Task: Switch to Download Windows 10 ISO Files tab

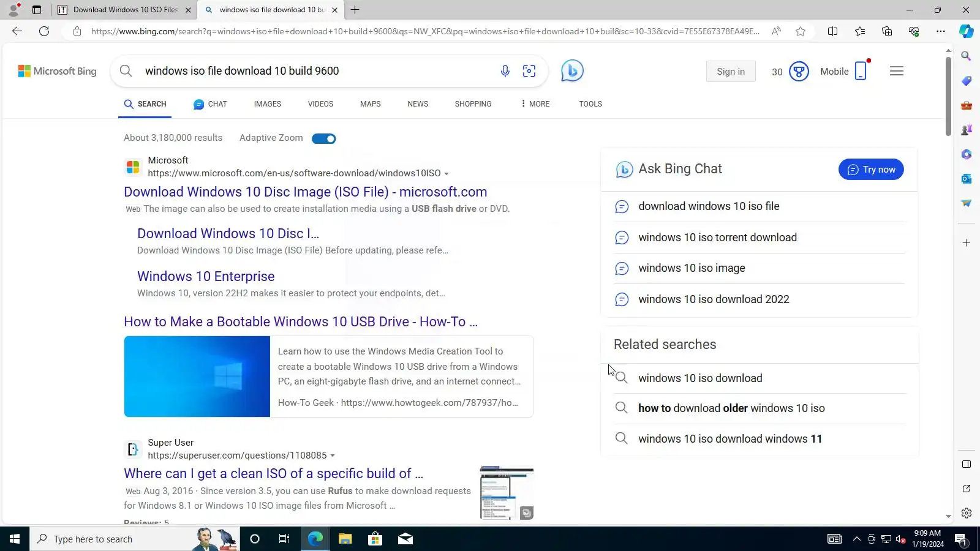Action: tap(124, 10)
